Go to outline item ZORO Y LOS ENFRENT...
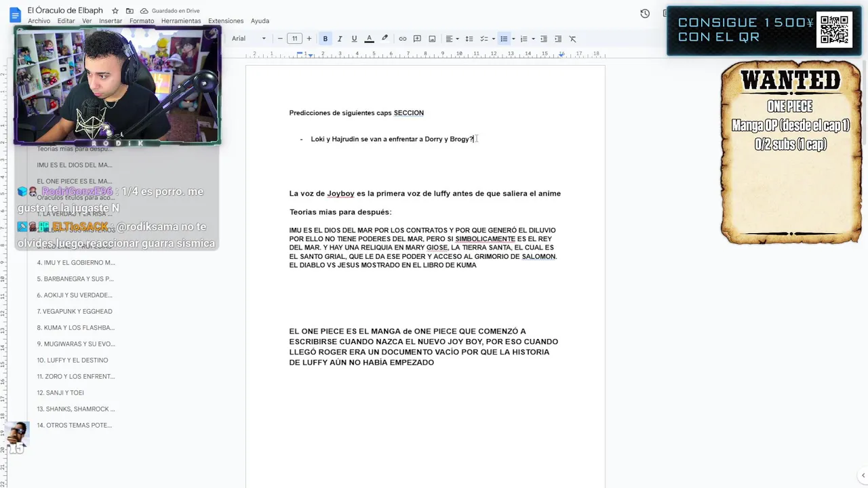The width and height of the screenshot is (868, 488). click(76, 376)
